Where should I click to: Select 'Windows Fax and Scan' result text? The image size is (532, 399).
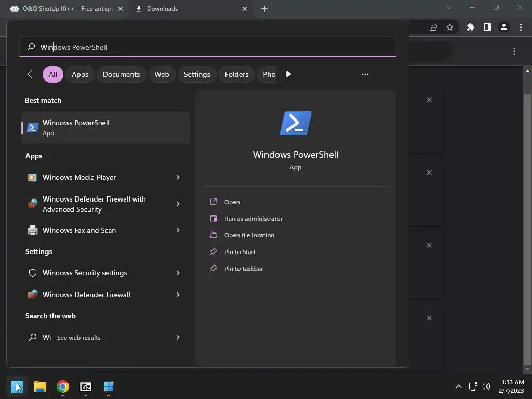(79, 230)
